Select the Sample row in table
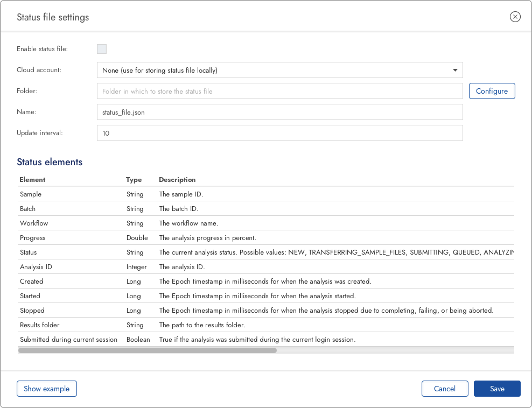532x408 pixels. pyautogui.click(x=31, y=194)
